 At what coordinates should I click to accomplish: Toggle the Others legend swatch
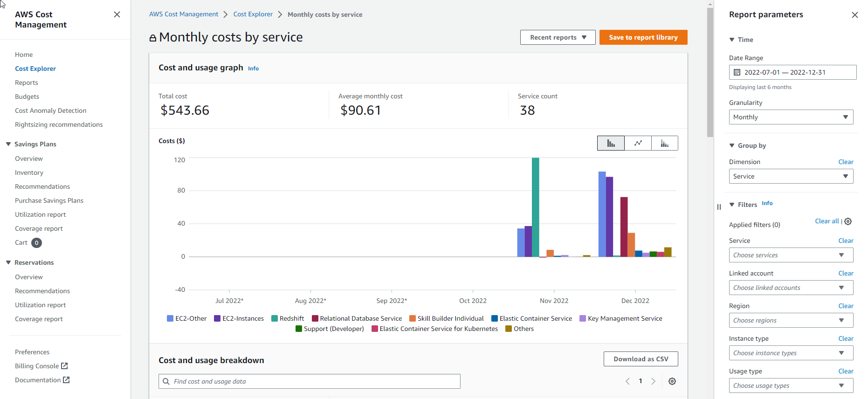point(509,329)
